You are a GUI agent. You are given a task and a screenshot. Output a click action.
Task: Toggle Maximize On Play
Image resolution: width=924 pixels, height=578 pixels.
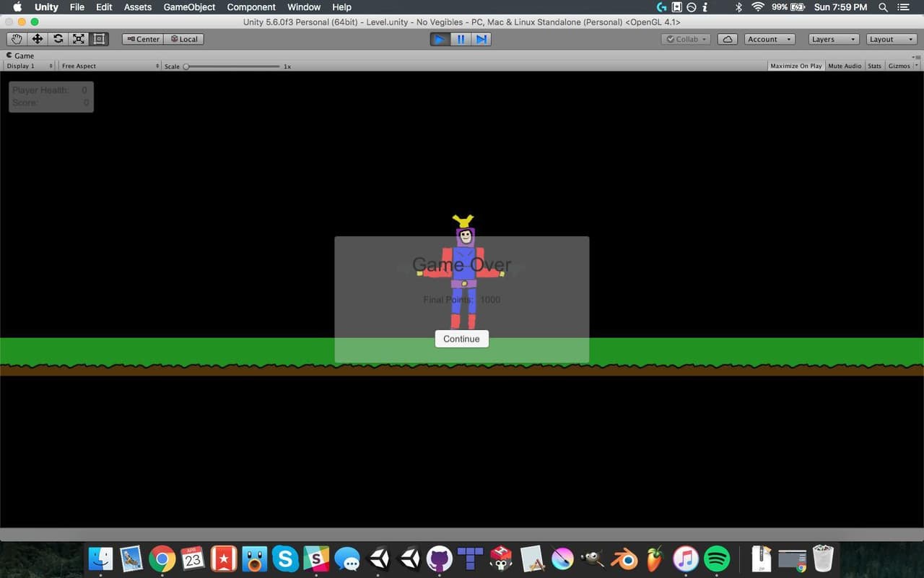tap(796, 66)
